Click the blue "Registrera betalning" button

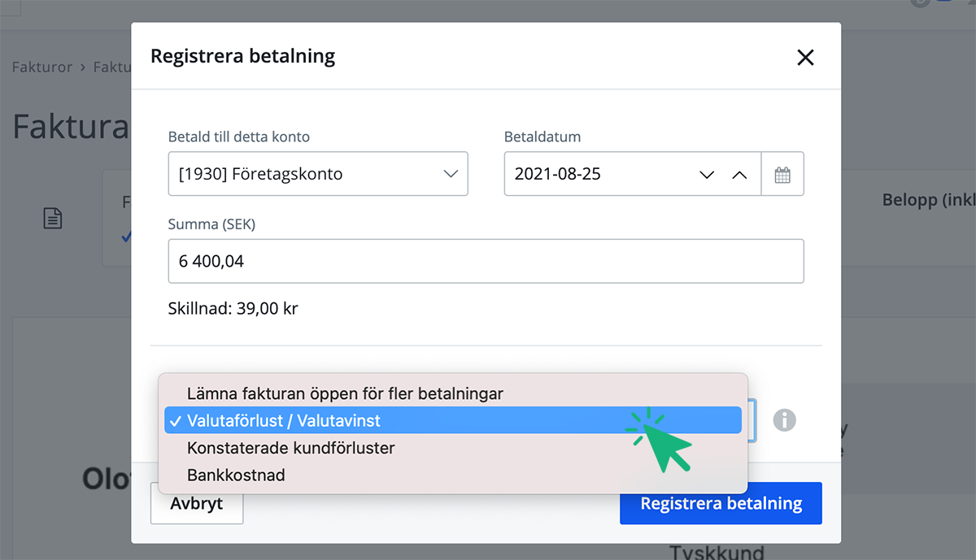click(x=721, y=503)
